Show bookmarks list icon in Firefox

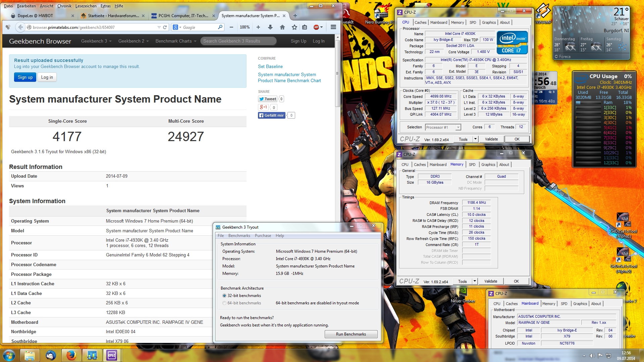click(305, 27)
